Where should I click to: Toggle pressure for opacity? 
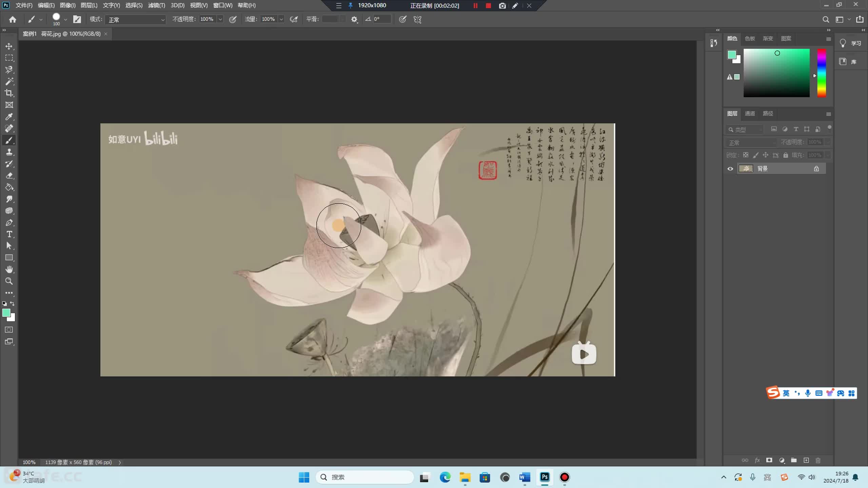pos(233,19)
